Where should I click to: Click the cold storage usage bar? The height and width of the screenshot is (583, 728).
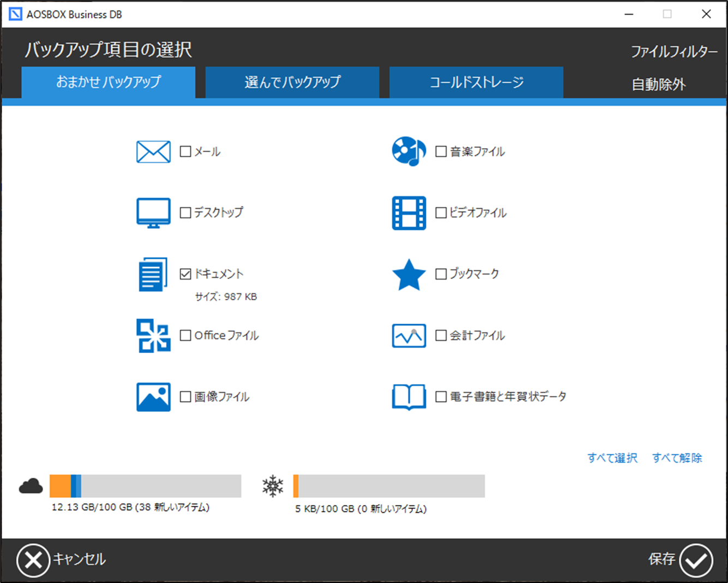click(x=389, y=486)
